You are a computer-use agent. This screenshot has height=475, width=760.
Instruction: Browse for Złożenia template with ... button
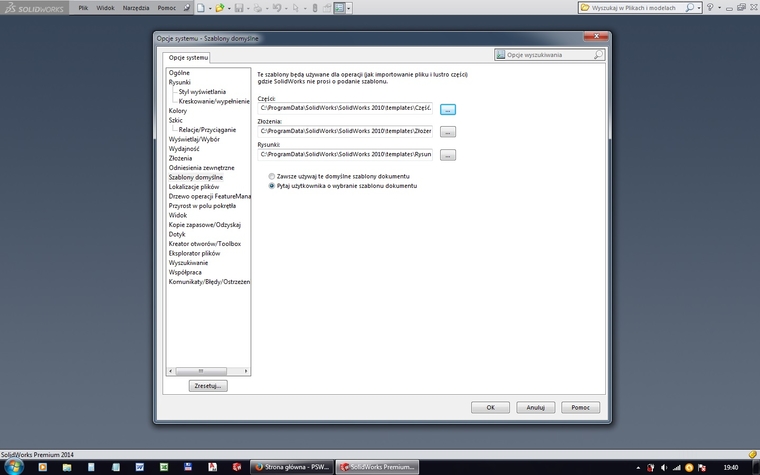(447, 132)
